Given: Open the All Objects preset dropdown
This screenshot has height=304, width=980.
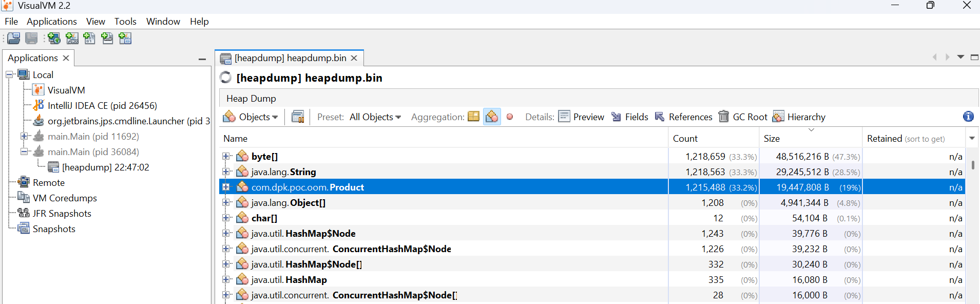Looking at the screenshot, I should [x=375, y=117].
